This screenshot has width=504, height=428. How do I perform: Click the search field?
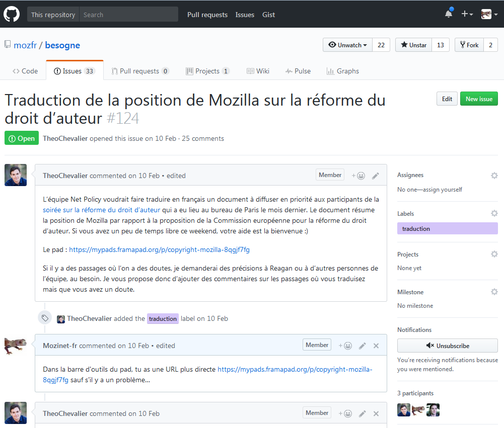128,15
